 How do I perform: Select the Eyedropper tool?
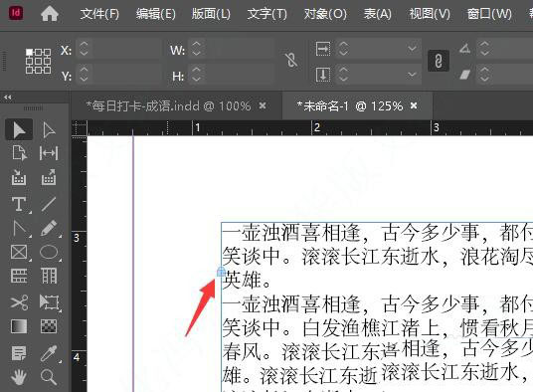pos(49,353)
